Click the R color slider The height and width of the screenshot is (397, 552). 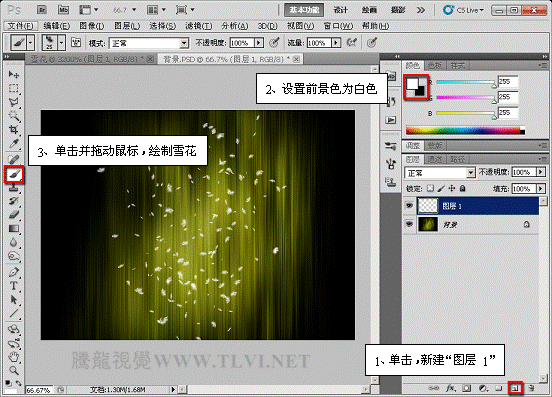pos(465,82)
